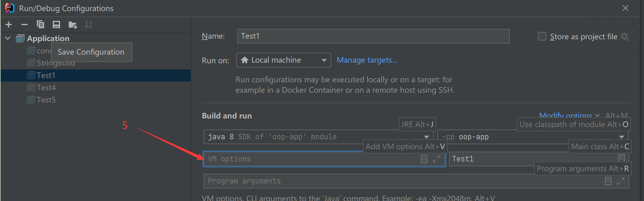Click the Create New Folder icon
This screenshot has width=644, height=201.
73,25
